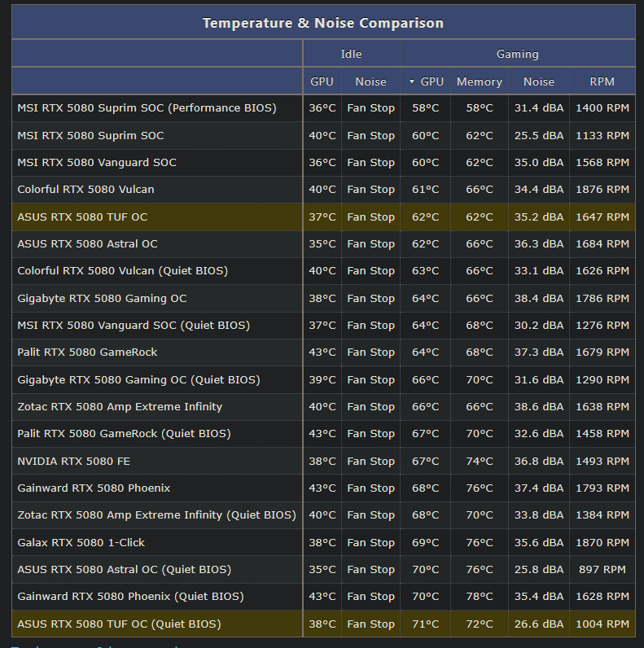
Task: Click 1684 RPM value
Action: click(x=602, y=244)
